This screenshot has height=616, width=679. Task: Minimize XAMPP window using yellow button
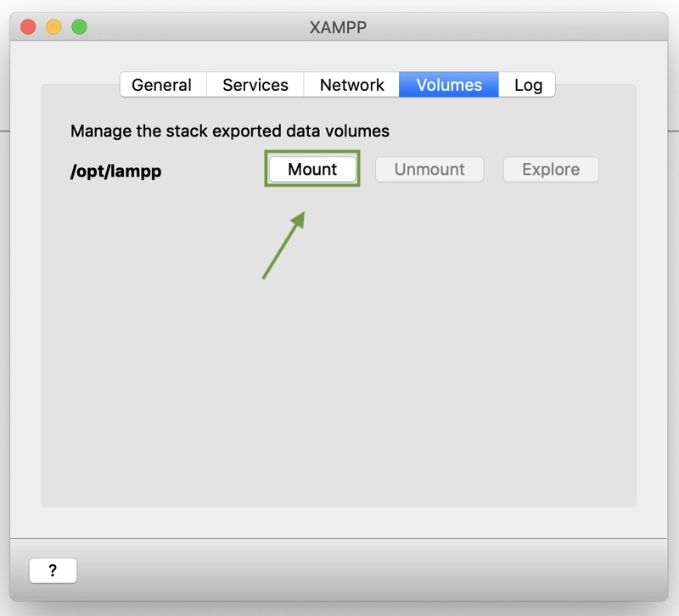click(x=53, y=27)
